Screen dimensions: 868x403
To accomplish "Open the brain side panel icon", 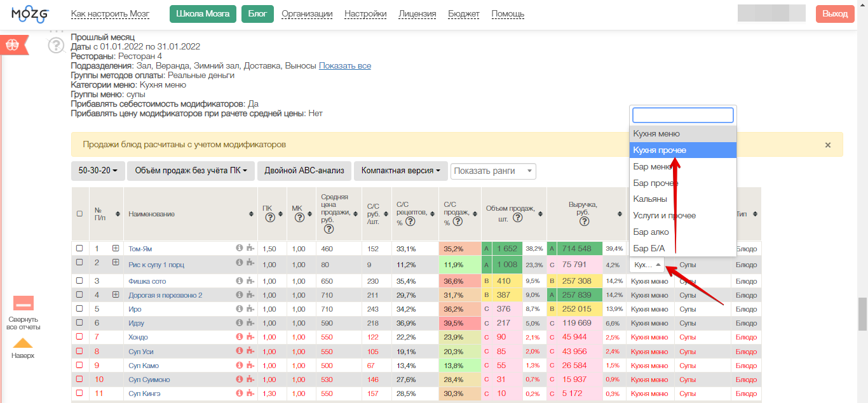I will 13,45.
